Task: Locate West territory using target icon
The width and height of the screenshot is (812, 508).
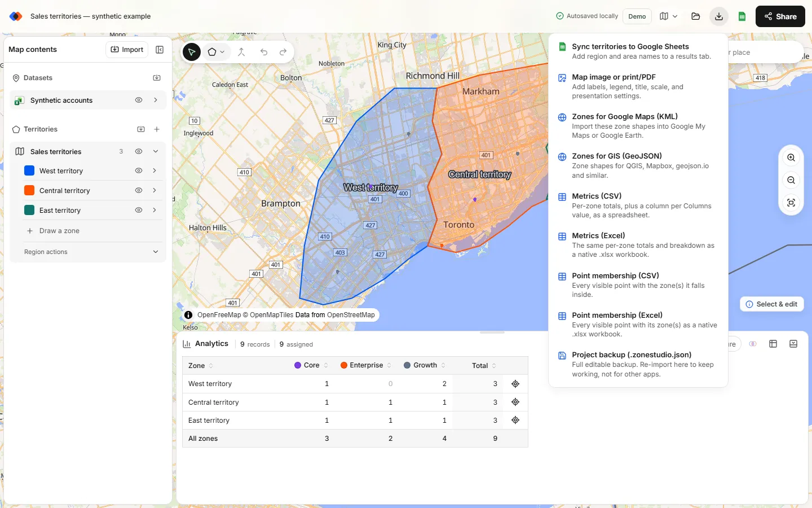Action: pos(515,384)
